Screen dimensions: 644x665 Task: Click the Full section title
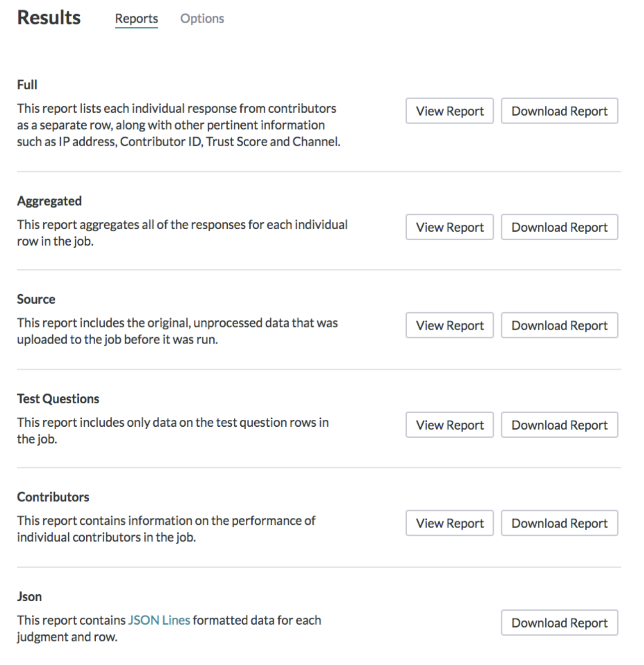(x=27, y=85)
